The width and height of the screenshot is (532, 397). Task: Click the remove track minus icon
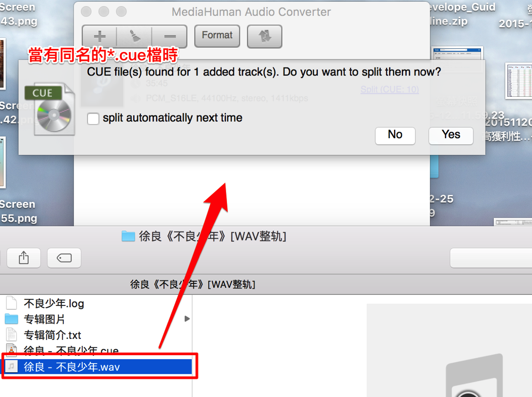[x=170, y=36]
